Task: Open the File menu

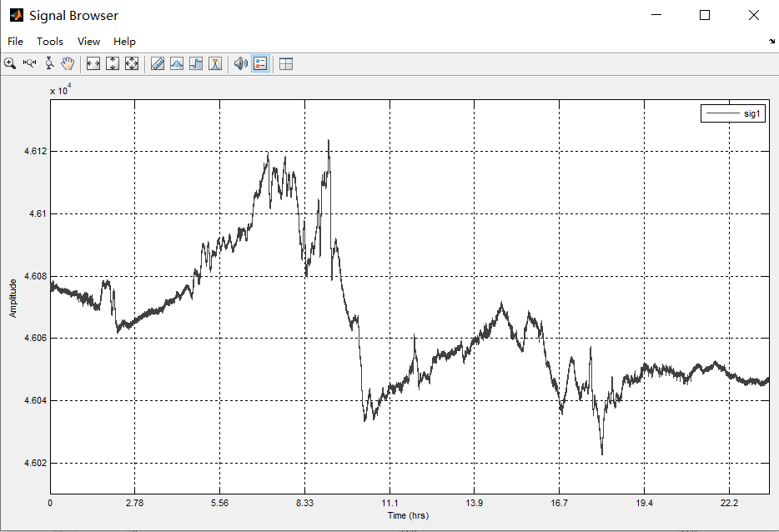Action: (x=15, y=41)
